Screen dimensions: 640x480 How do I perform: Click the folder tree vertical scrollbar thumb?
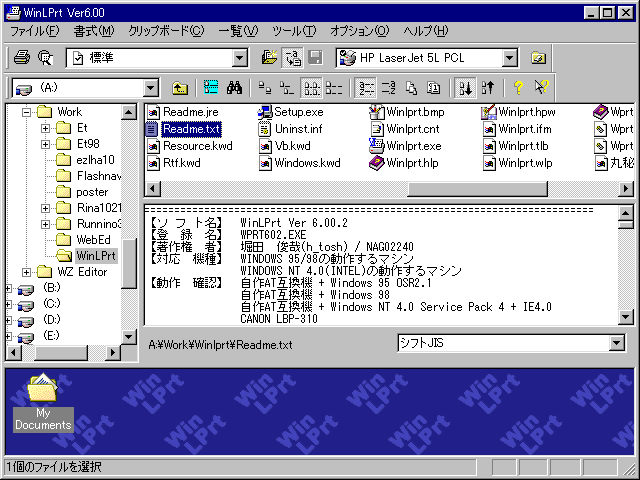(x=129, y=264)
